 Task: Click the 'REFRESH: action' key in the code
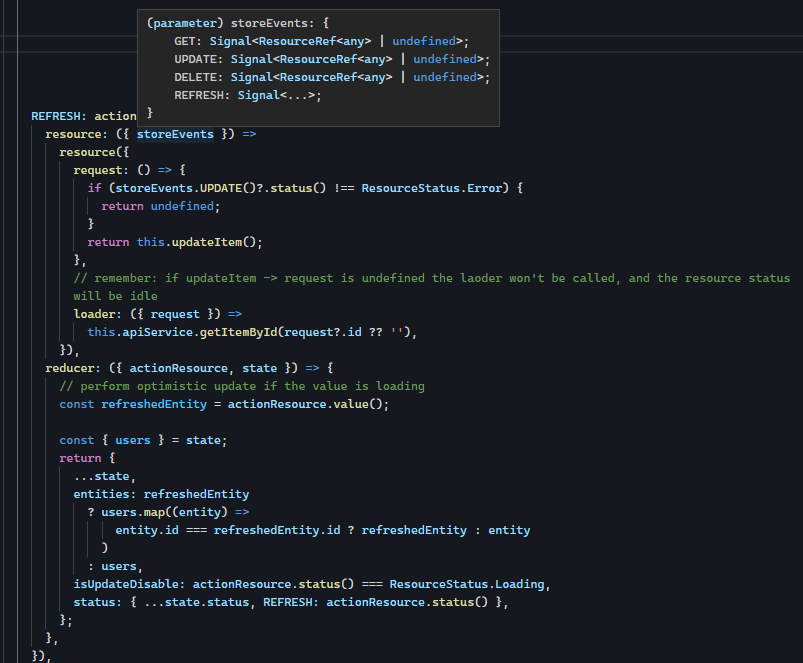(84, 116)
